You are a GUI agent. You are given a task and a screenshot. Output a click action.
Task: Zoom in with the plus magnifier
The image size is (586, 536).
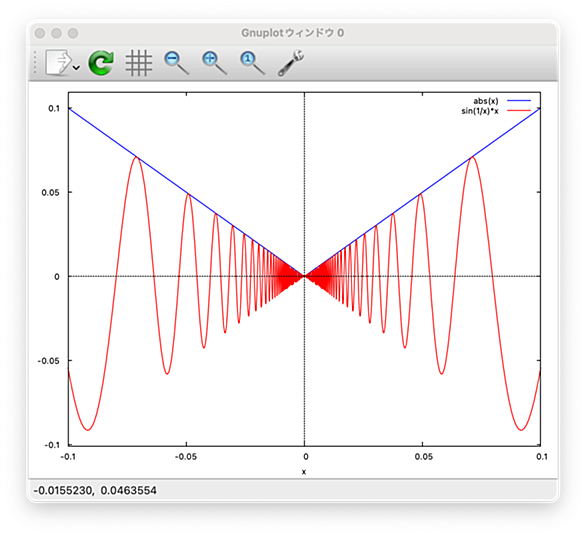(215, 63)
